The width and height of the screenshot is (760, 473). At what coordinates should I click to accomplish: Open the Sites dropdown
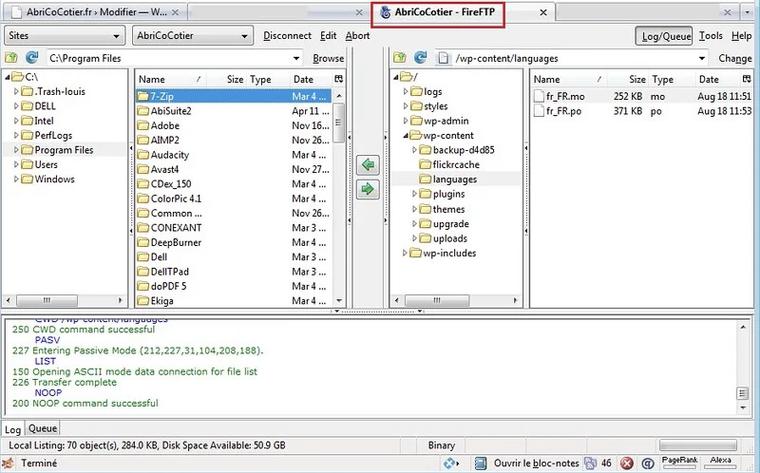64,35
